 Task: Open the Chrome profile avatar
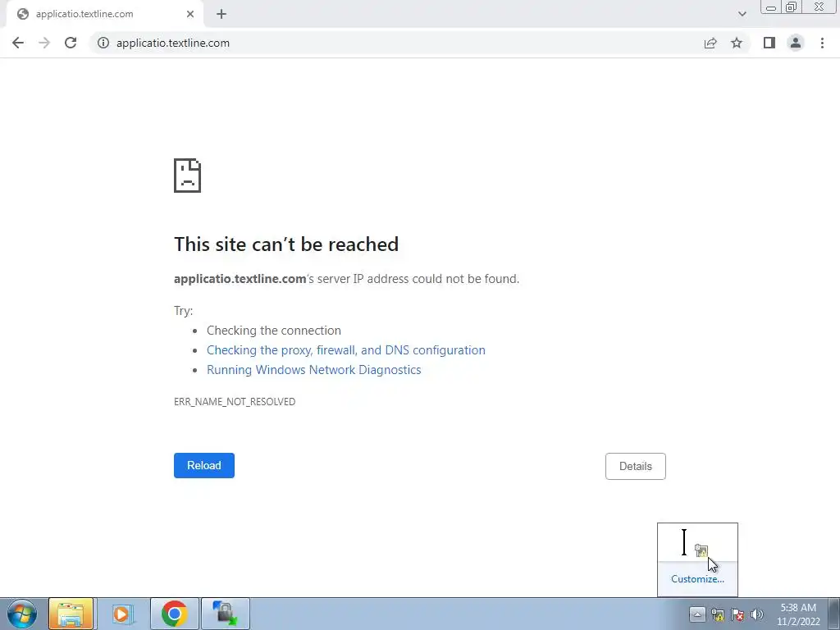click(796, 43)
